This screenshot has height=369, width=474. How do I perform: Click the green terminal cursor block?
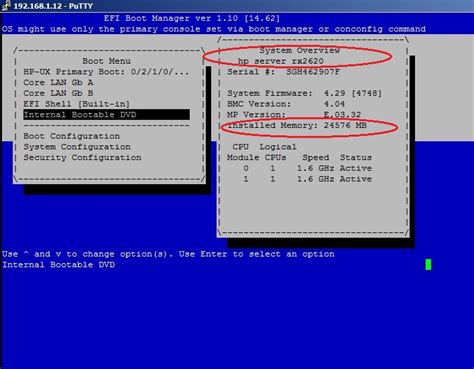pos(428,265)
